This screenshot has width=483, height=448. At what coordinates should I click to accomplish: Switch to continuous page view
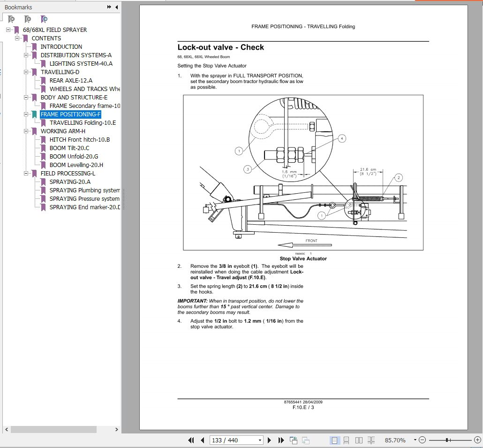(346, 440)
